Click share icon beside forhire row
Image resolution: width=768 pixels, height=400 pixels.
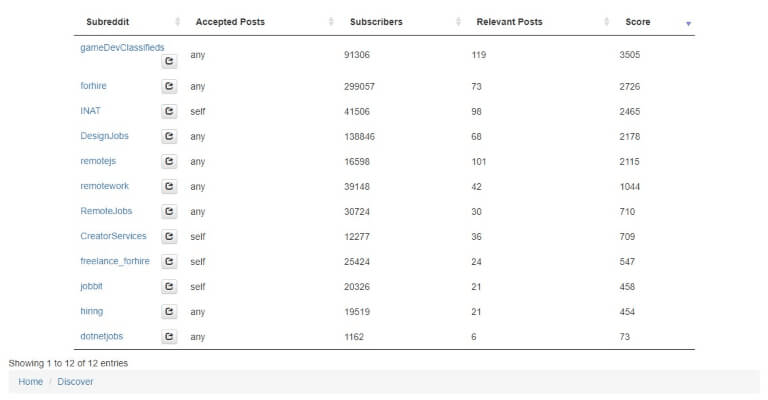[x=169, y=86]
